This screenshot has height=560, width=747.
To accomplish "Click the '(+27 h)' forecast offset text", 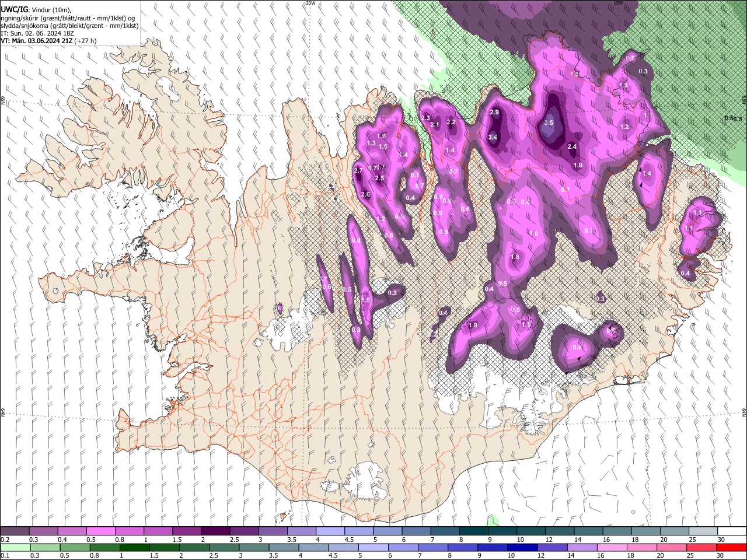I will (85, 41).
